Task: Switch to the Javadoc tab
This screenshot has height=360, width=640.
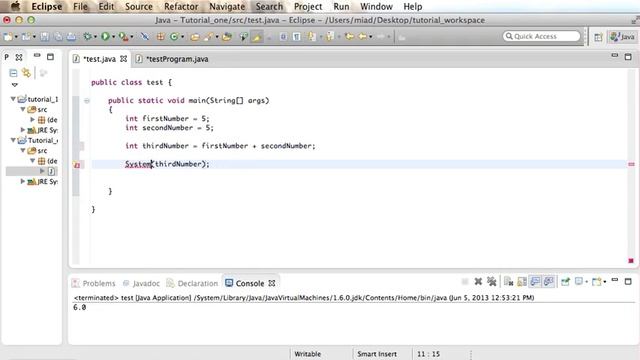Action: click(141, 283)
